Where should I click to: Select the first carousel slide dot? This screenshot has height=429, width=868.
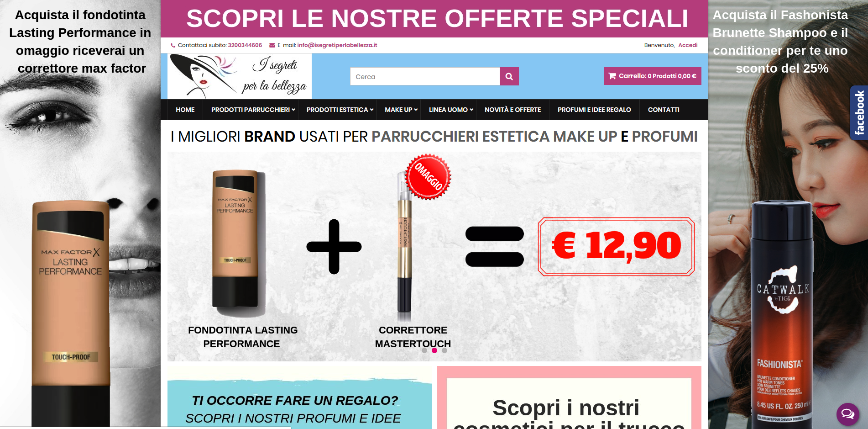pos(424,350)
